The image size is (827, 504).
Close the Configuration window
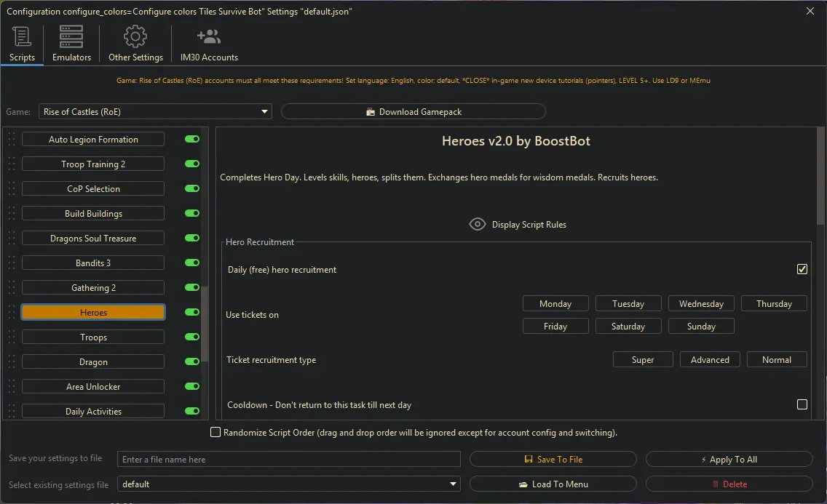(810, 11)
